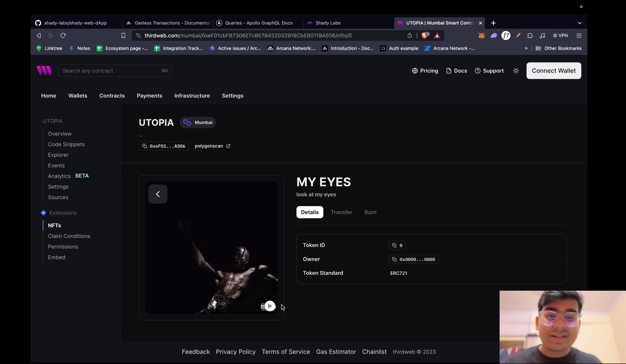Open the browser hamburger menu
The width and height of the screenshot is (626, 364).
tap(579, 35)
